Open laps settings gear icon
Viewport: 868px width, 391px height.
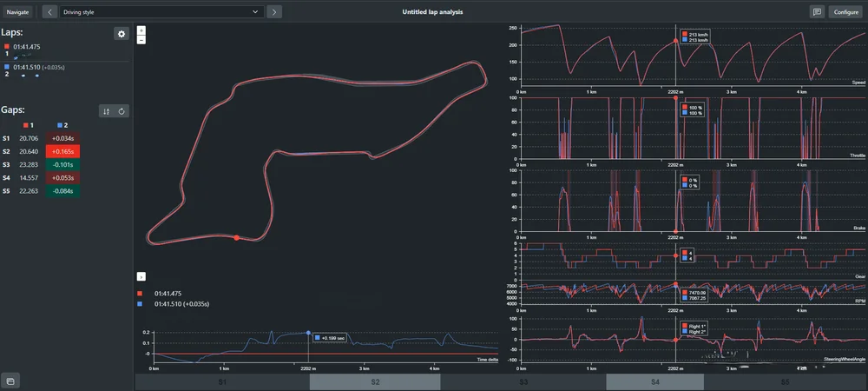click(x=122, y=34)
